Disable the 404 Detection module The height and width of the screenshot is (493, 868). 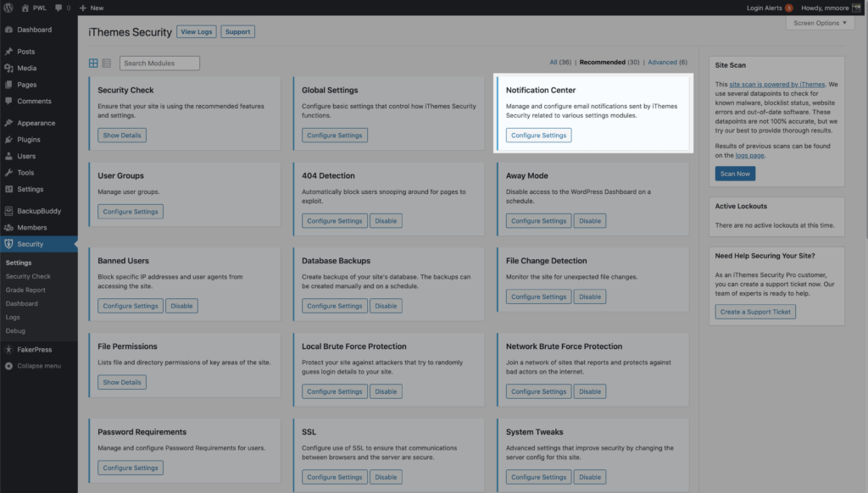[386, 221]
